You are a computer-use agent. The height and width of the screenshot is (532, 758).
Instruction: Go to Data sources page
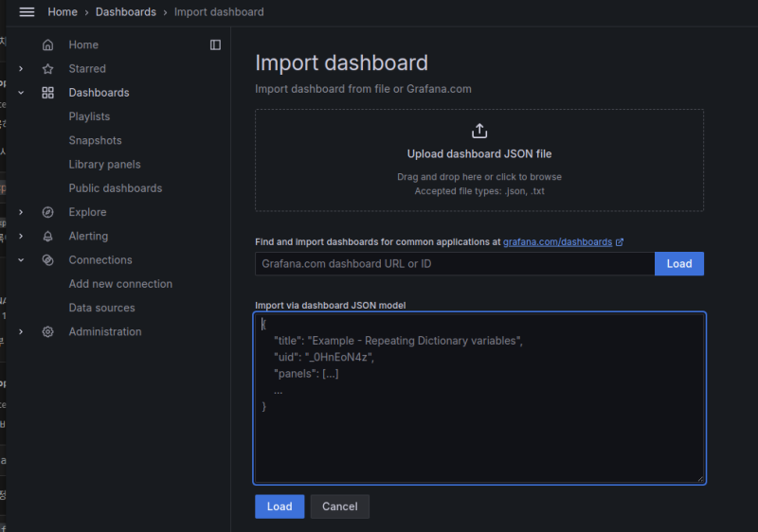101,308
